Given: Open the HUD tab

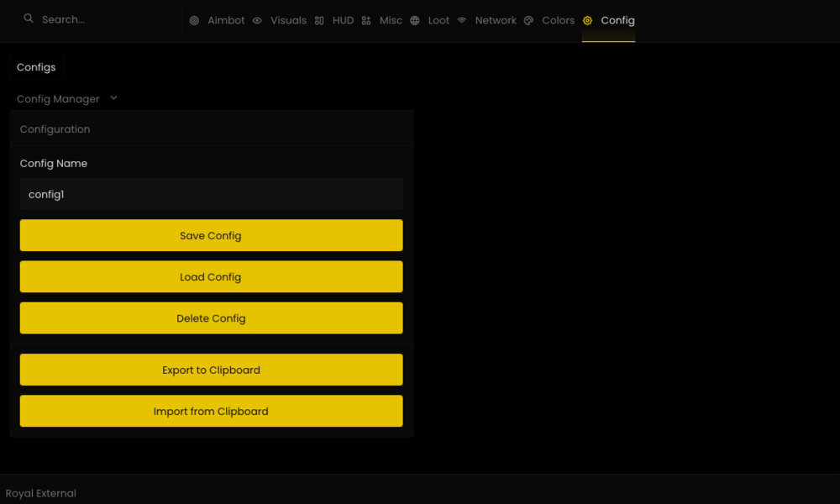Looking at the screenshot, I should coord(333,20).
